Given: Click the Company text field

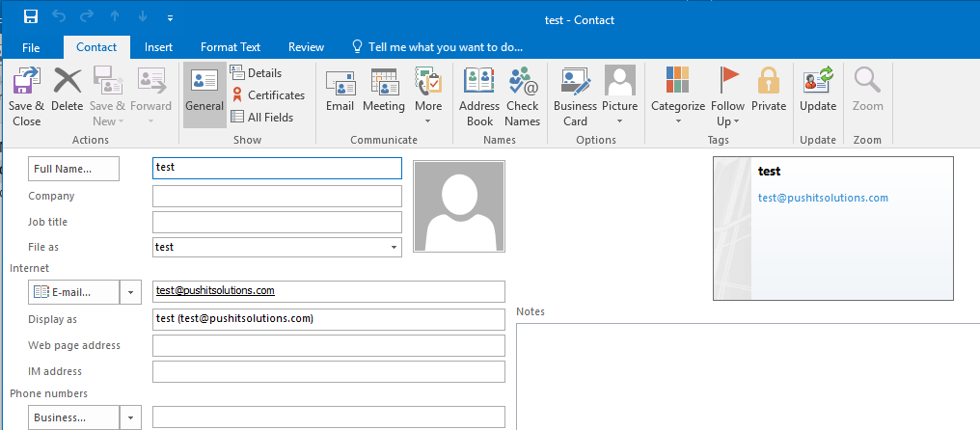Looking at the screenshot, I should pyautogui.click(x=277, y=197).
